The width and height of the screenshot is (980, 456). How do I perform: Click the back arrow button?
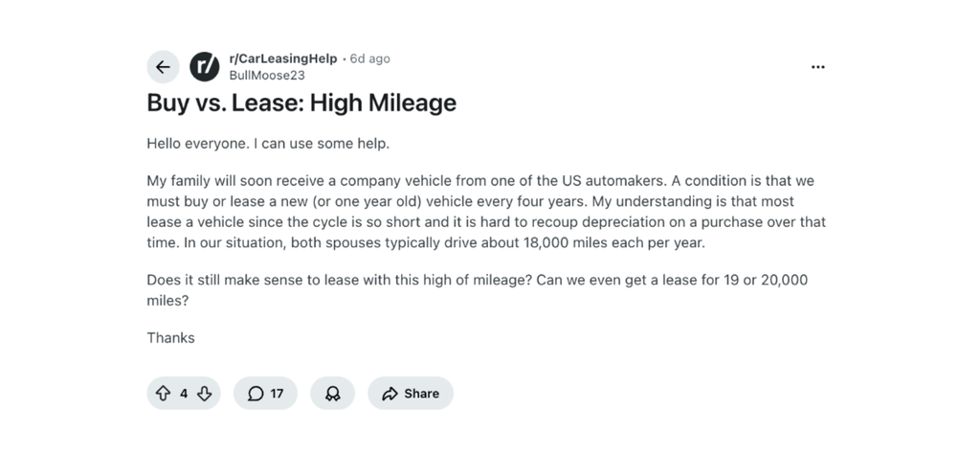(163, 66)
